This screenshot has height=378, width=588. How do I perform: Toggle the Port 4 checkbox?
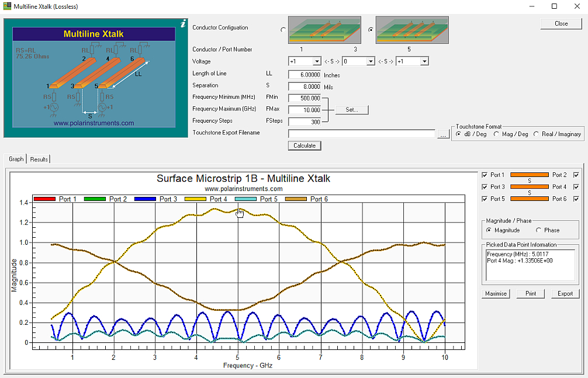pos(576,187)
